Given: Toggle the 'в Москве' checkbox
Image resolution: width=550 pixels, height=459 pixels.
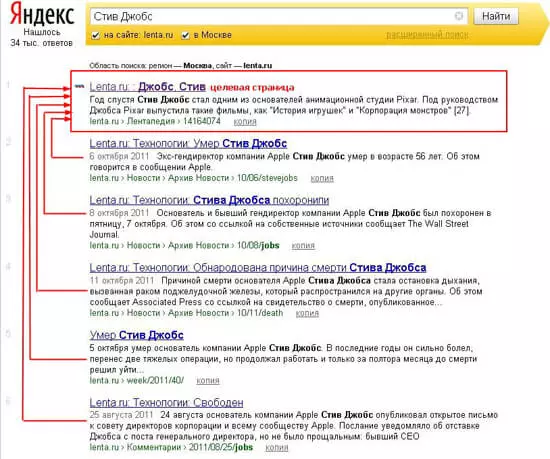Looking at the screenshot, I should (x=186, y=35).
